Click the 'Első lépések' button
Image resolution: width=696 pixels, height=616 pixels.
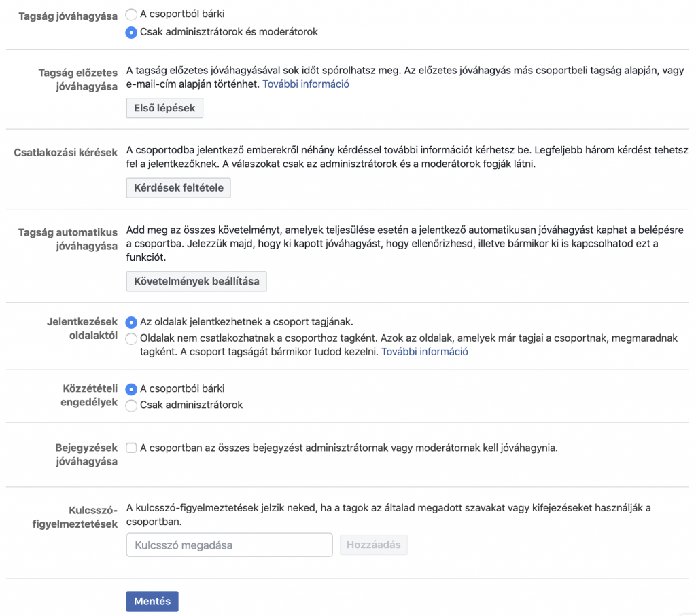(x=164, y=108)
